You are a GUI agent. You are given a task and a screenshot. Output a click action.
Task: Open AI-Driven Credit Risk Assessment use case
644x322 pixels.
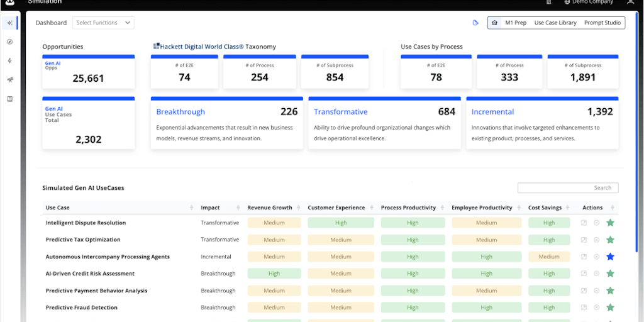pos(90,274)
